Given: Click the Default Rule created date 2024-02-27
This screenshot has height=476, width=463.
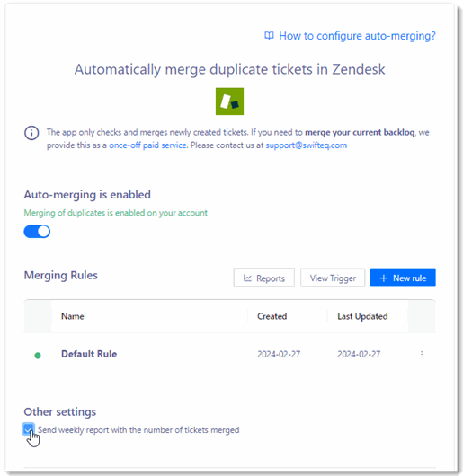Looking at the screenshot, I should [x=279, y=354].
